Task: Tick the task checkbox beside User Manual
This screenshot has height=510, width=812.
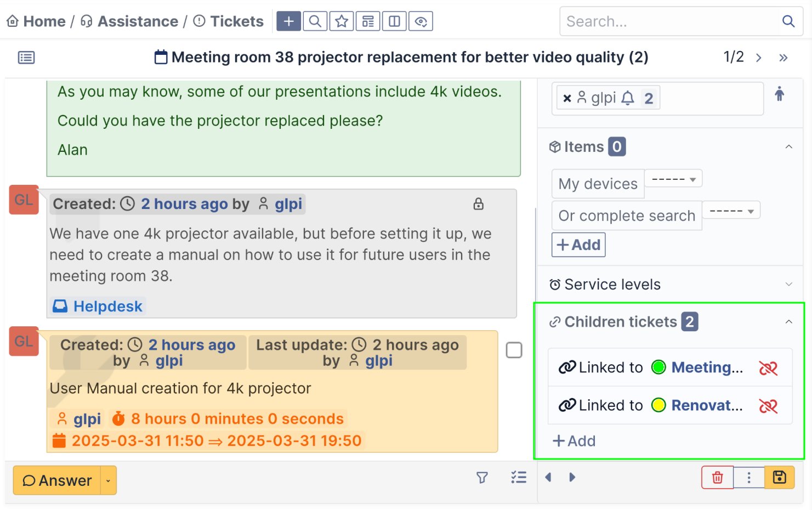Action: [x=514, y=350]
